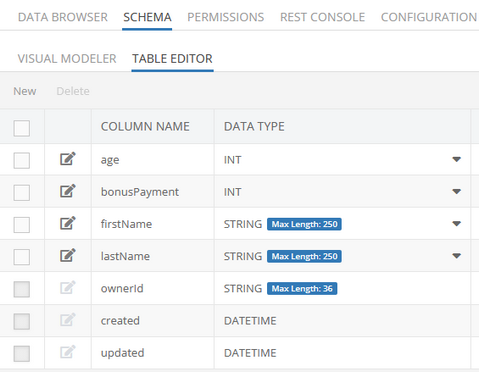This screenshot has height=372, width=479.
Task: Click DATETIME type in created row
Action: point(250,321)
